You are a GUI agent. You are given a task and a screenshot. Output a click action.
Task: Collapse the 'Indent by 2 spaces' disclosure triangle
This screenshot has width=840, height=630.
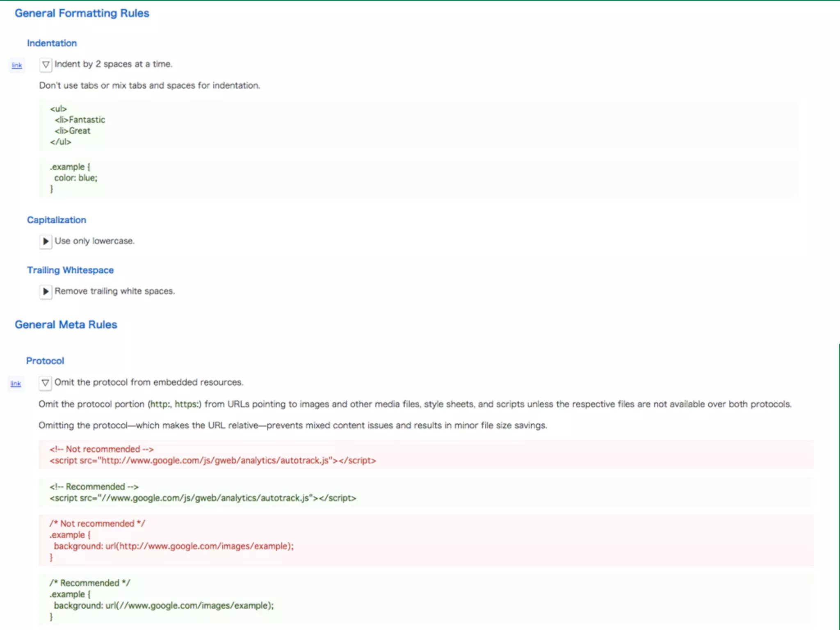(x=46, y=65)
